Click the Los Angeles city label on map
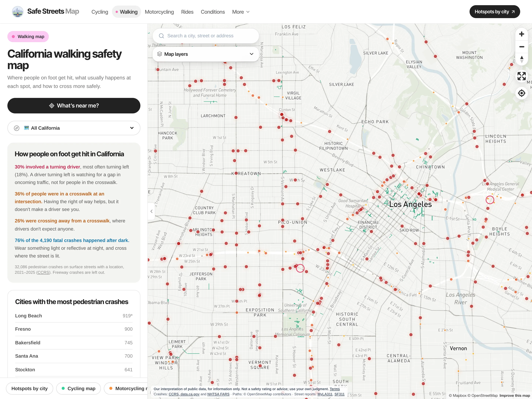This screenshot has width=532, height=399. click(410, 204)
